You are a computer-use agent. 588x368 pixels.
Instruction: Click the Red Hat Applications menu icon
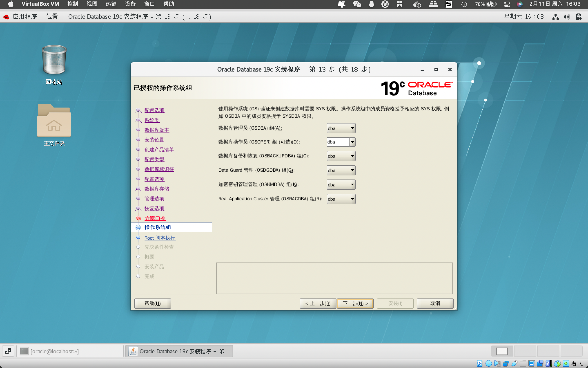pyautogui.click(x=7, y=17)
